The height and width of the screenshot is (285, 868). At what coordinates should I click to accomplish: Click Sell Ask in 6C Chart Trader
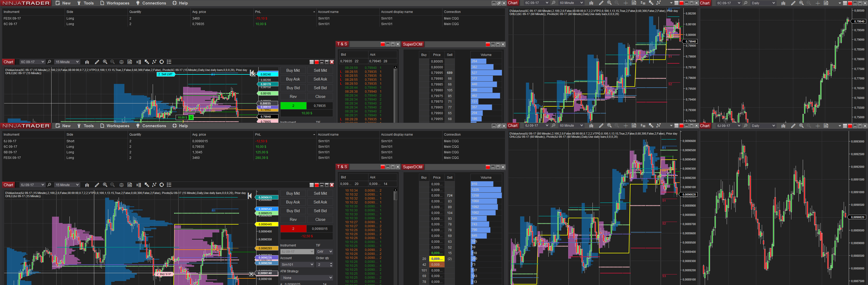click(320, 79)
